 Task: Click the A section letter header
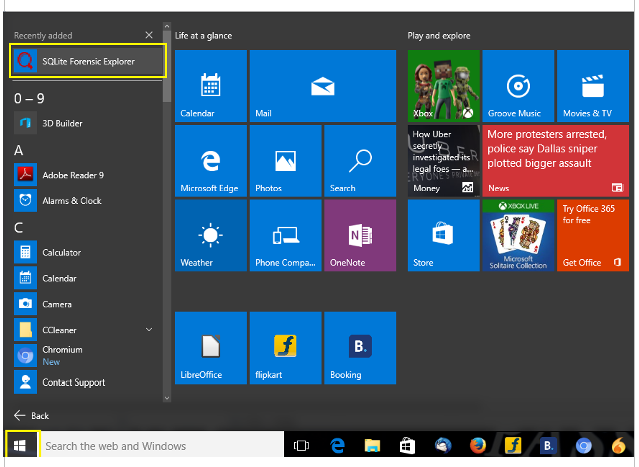coord(18,150)
